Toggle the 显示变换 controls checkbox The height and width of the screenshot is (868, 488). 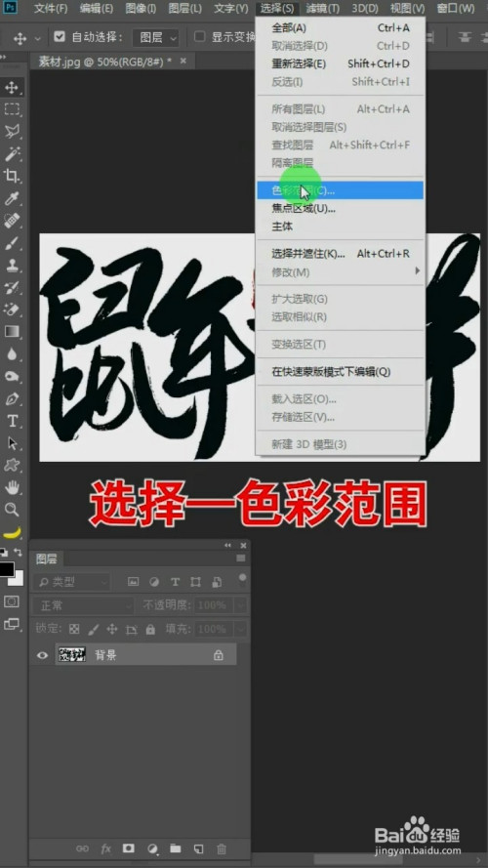coord(200,37)
